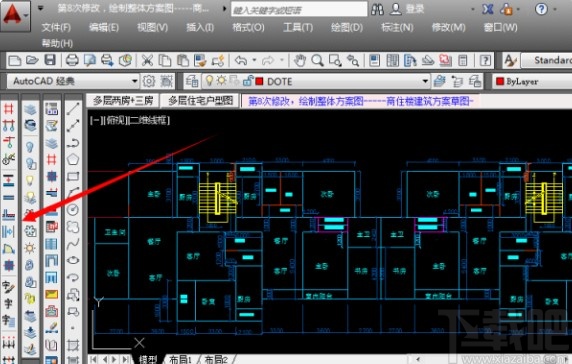Activate Zoom Realtime magnifier icon
572x364 pixels.
click(x=317, y=60)
